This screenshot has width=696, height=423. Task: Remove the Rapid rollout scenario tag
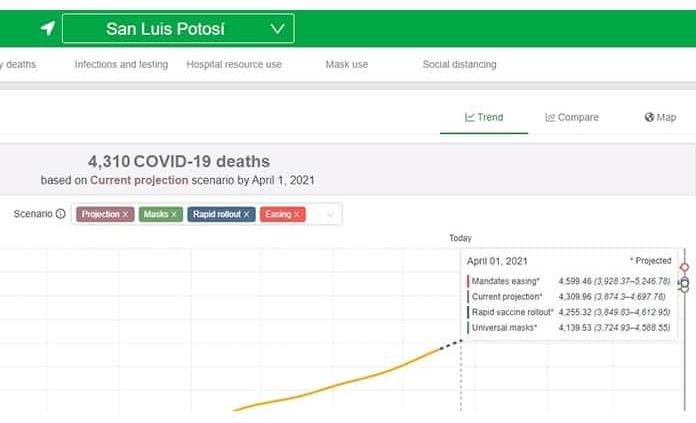coord(246,214)
